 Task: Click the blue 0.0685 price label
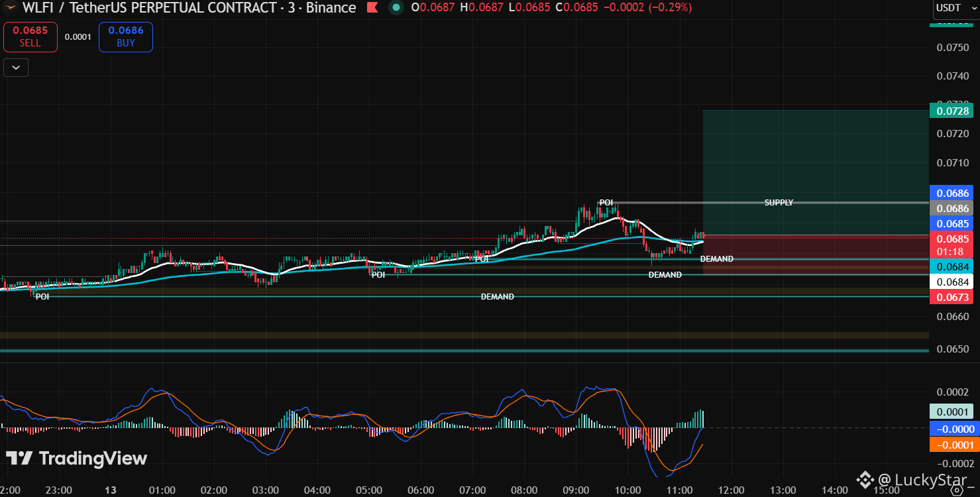coord(951,223)
